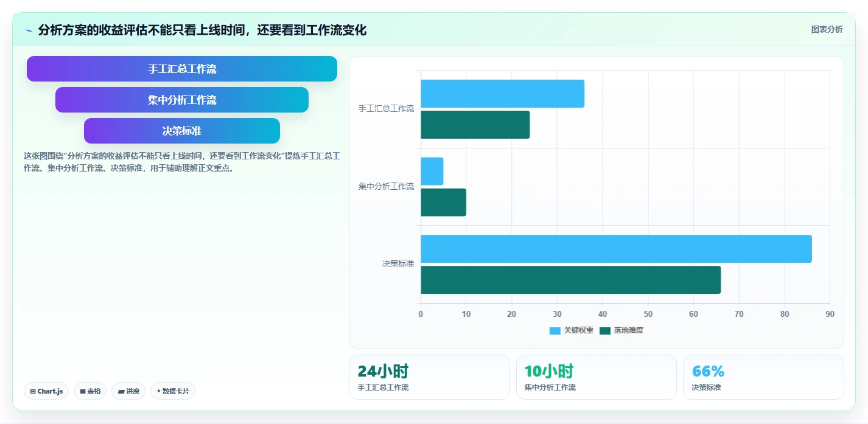Click the 关键权重 legend text
This screenshot has height=424, width=868.
point(578,330)
